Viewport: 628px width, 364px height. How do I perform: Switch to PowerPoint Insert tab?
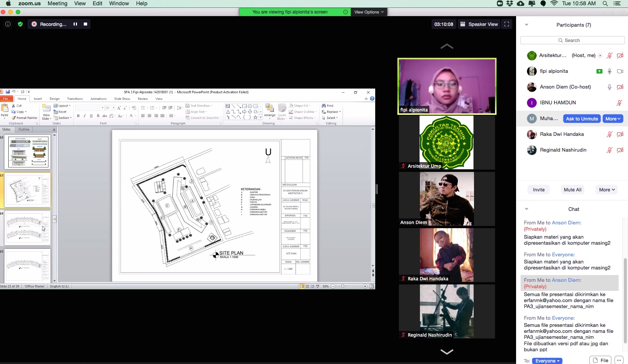click(38, 99)
